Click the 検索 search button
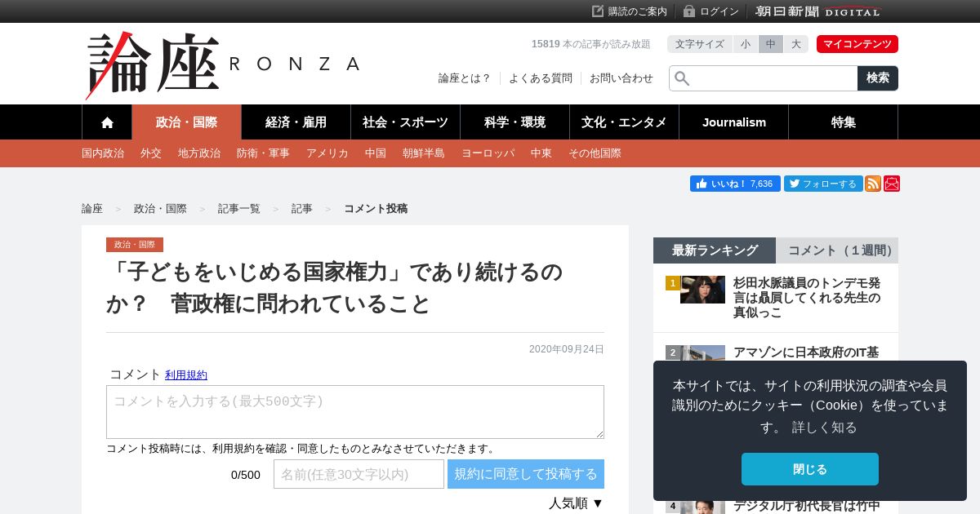The height and width of the screenshot is (514, 980). point(878,78)
